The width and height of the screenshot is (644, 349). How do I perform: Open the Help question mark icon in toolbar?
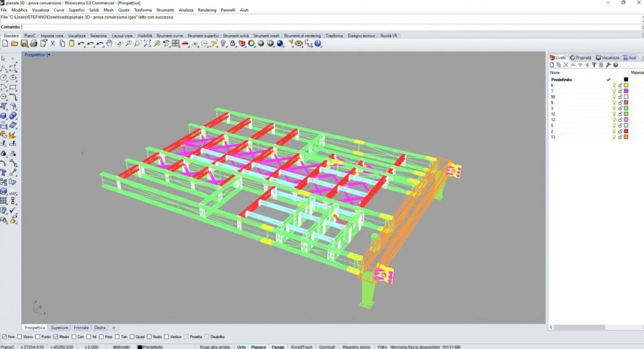[x=318, y=44]
